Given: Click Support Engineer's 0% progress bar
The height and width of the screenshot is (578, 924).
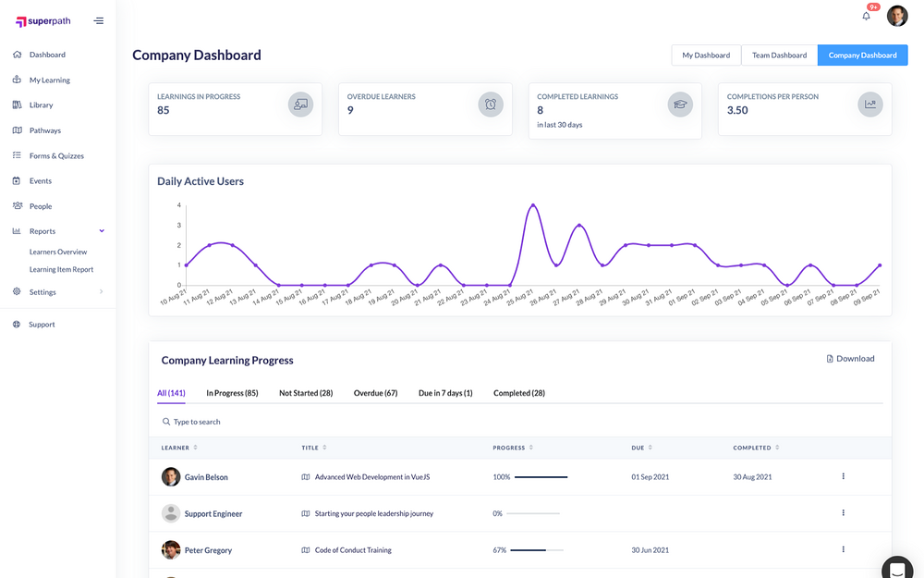Looking at the screenshot, I should pyautogui.click(x=533, y=513).
